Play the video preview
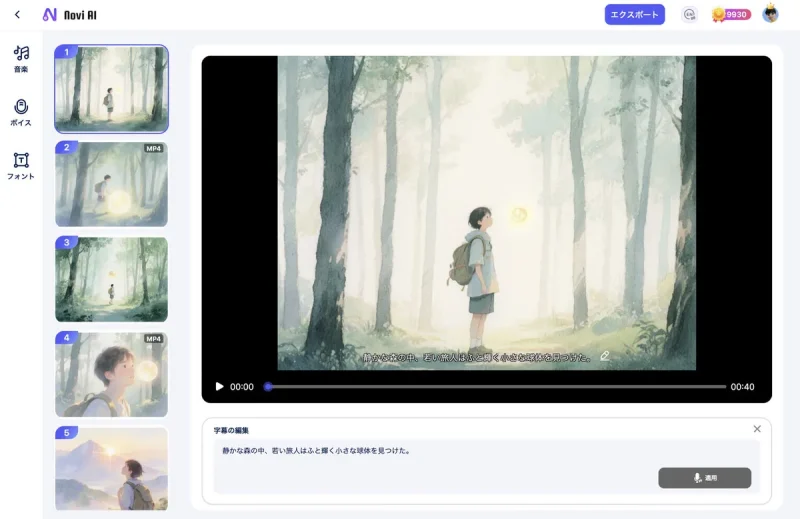Image resolution: width=800 pixels, height=519 pixels. [x=219, y=387]
